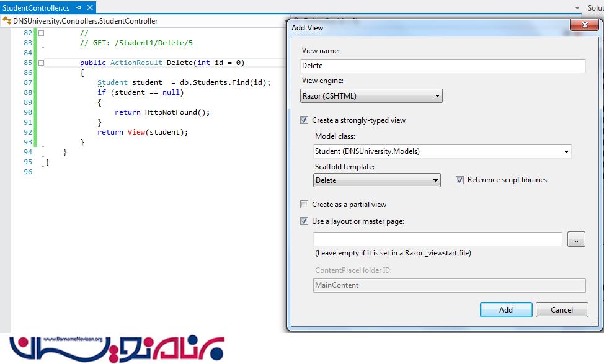
Task: Click the '// GET: /Student1/Delete/5' comment
Action: click(x=136, y=43)
